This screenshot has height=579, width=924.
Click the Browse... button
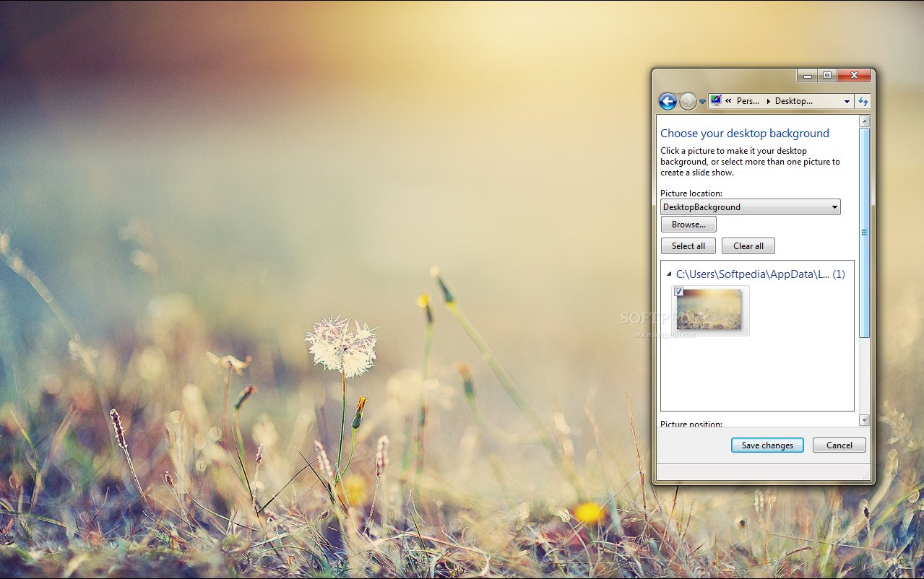(x=688, y=225)
